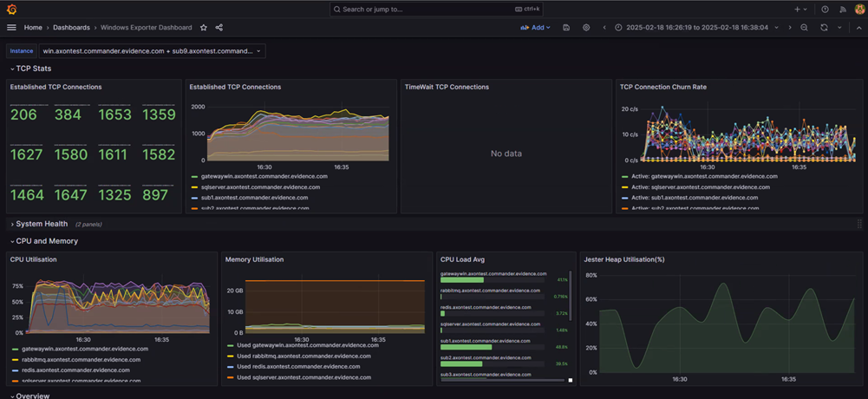
Task: Open the user profile avatar
Action: [x=859, y=9]
